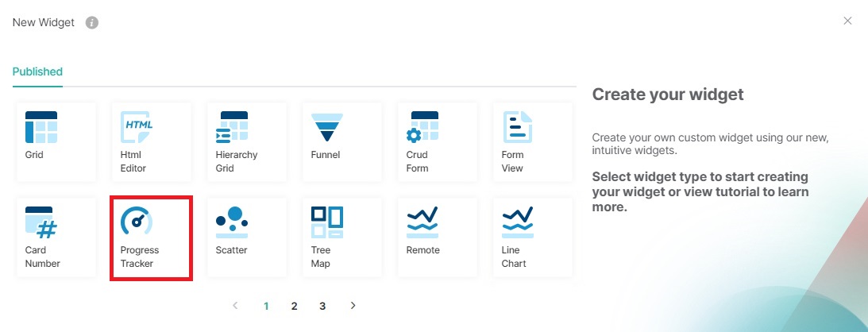Select the Tree Map widget icon
Viewport: 868px width, 332px height.
coord(327,222)
